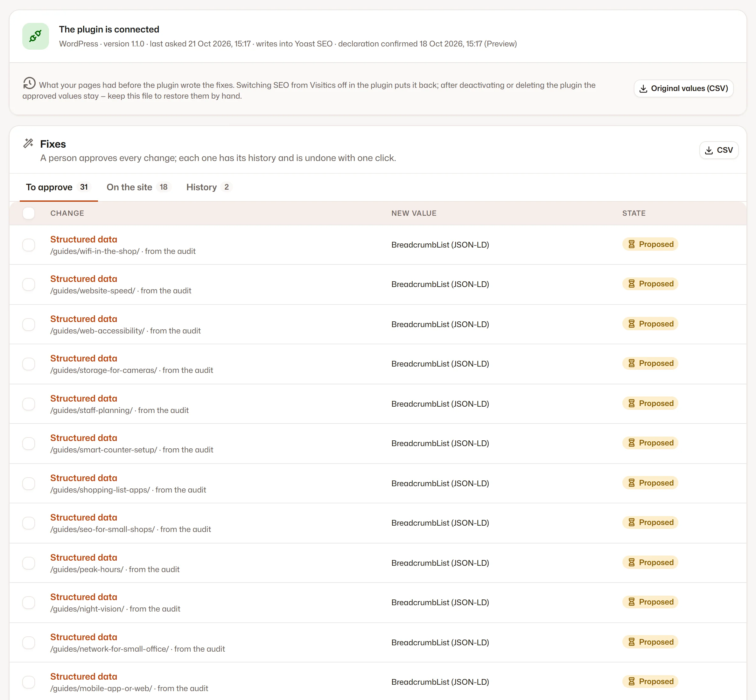Download Original values (CSV)
Screen dimensions: 756x700
tap(684, 89)
